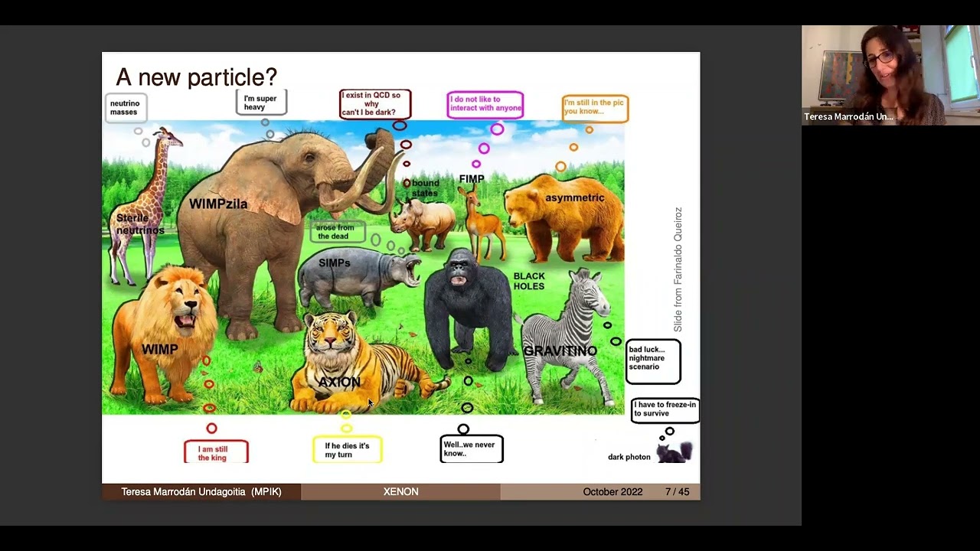Click the 'October 2022' footer date

point(612,492)
